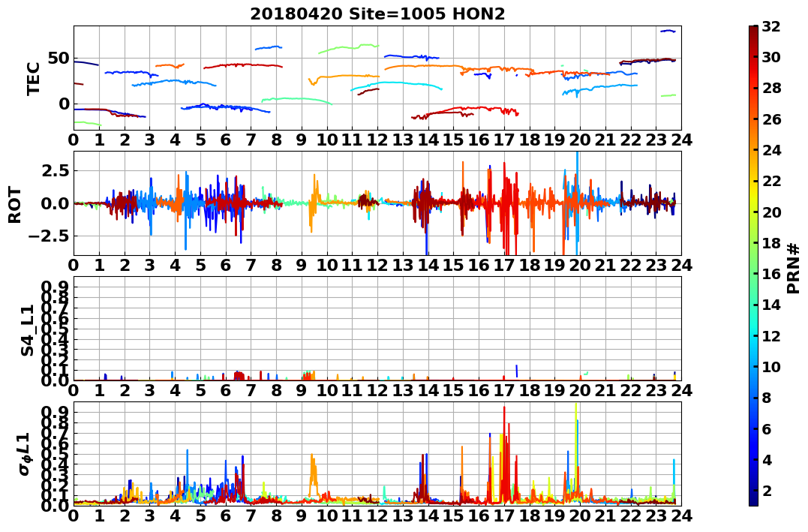Image resolution: width=808 pixels, height=532 pixels.
Task: Select the 0.9 tick on σφL1 axis
Action: 55,412
